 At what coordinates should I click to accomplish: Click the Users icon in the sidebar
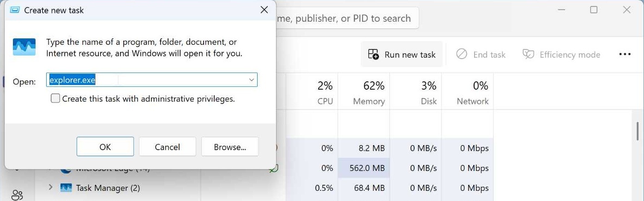click(17, 195)
